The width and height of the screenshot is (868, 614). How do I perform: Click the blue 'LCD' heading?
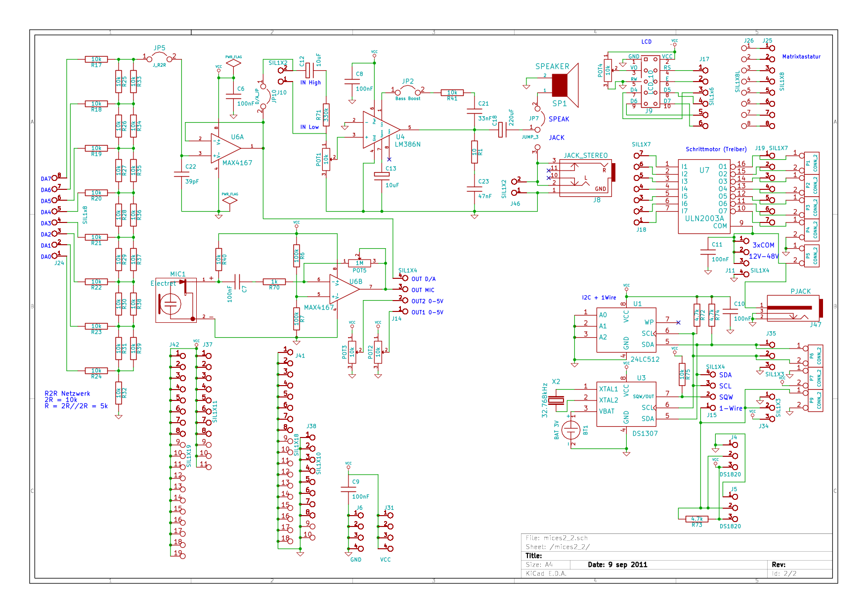tap(647, 42)
